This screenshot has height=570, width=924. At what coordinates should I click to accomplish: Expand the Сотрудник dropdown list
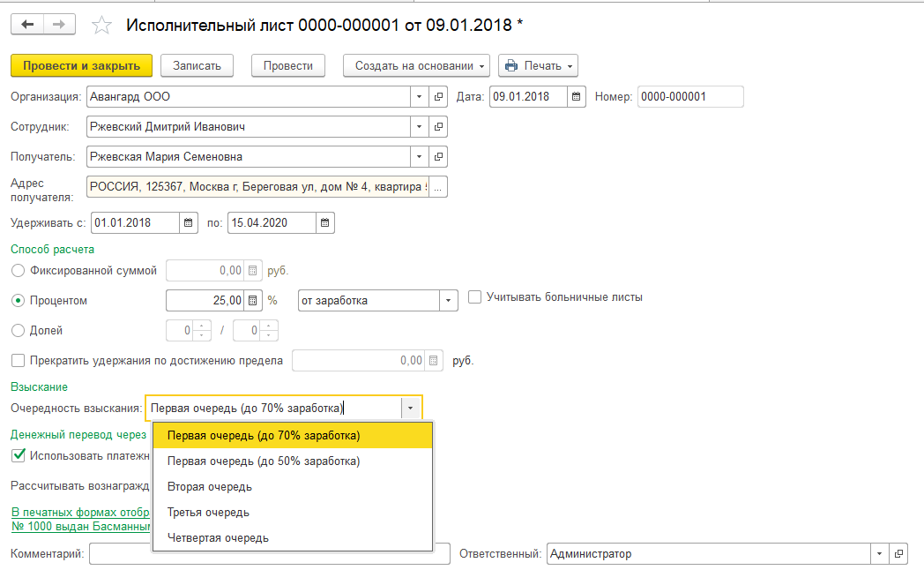[x=419, y=127]
